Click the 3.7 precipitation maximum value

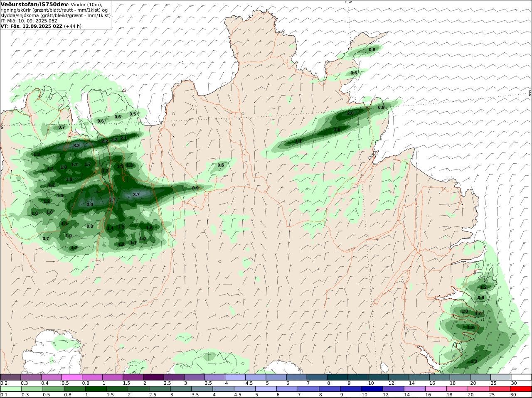point(136,194)
